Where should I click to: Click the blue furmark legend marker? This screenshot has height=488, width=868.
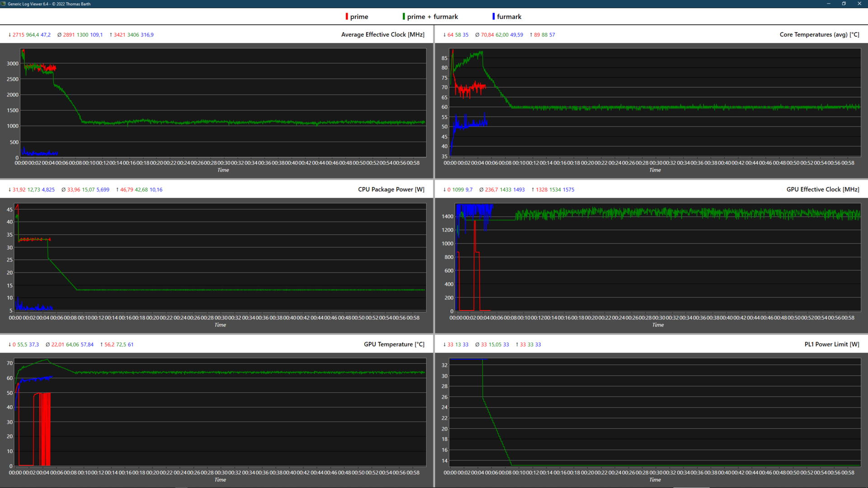coord(493,17)
